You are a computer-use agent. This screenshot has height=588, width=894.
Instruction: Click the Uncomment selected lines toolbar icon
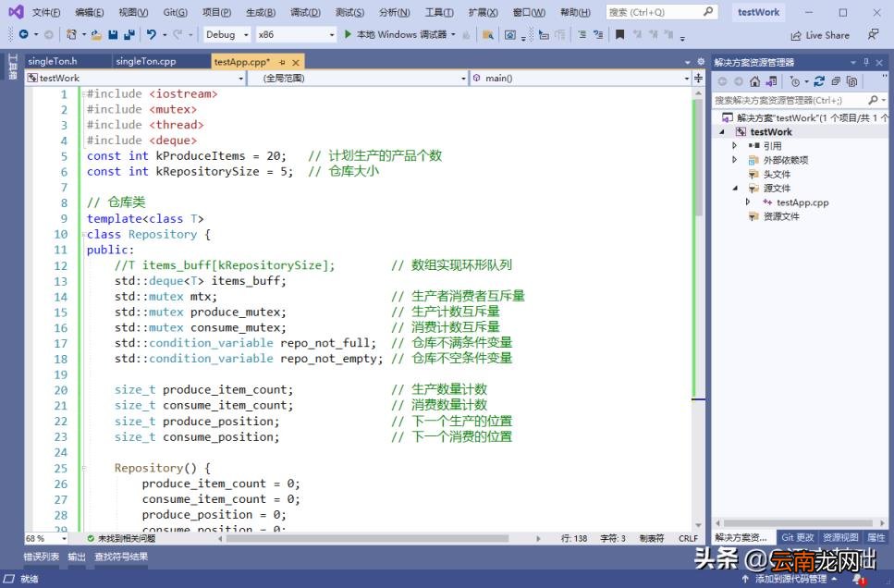pyautogui.click(x=598, y=35)
